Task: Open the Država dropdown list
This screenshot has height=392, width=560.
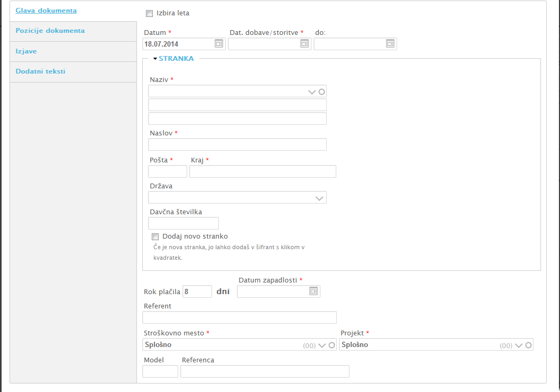Action: pos(319,198)
